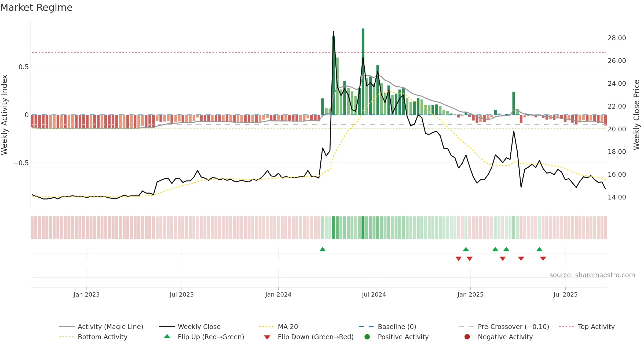Click the Jul 2025 axis label
This screenshot has height=362, width=644.
[x=565, y=294]
